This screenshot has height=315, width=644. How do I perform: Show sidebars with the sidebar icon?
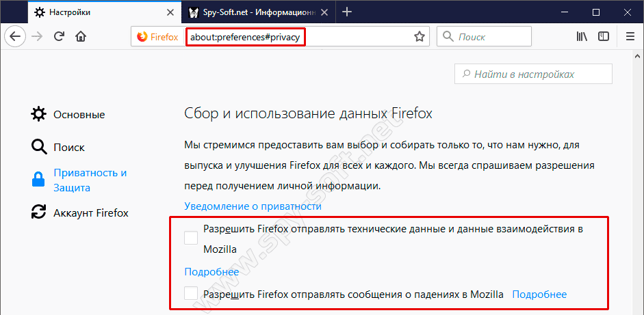[x=604, y=37]
